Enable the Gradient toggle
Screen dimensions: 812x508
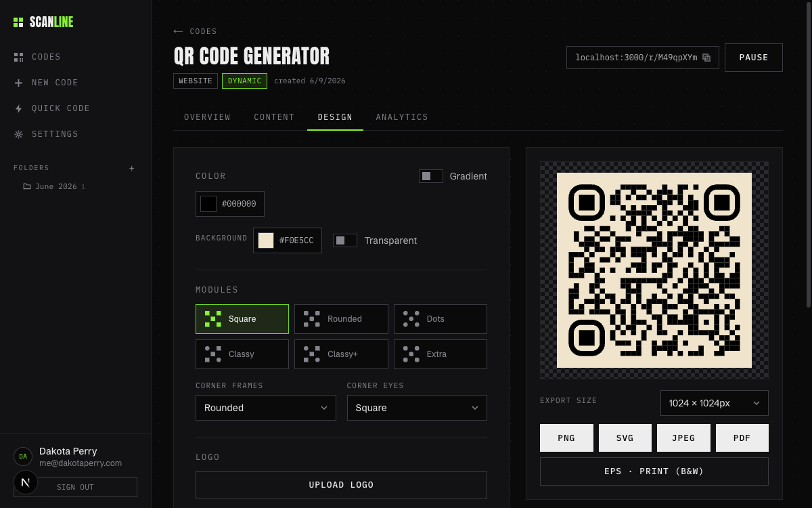pyautogui.click(x=431, y=176)
